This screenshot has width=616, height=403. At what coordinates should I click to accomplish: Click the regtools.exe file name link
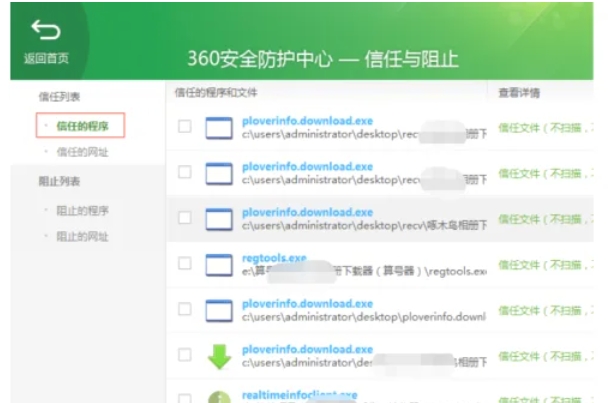[x=275, y=257]
